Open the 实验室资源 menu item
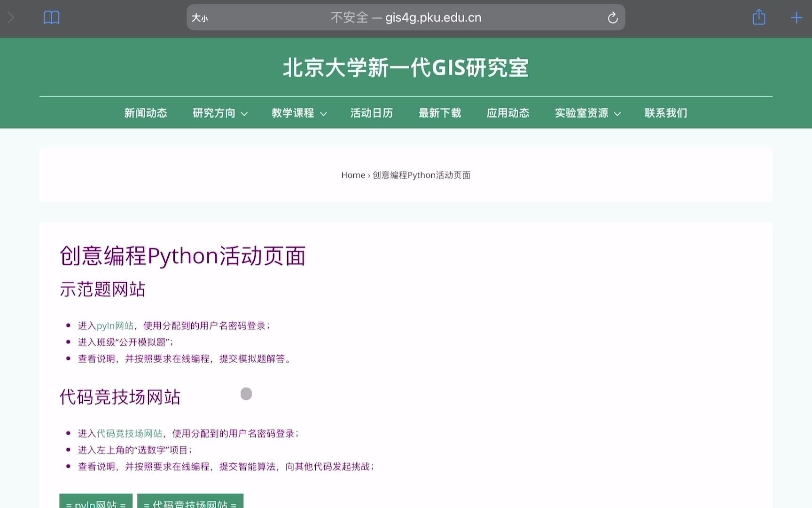The height and width of the screenshot is (508, 812). coord(582,113)
